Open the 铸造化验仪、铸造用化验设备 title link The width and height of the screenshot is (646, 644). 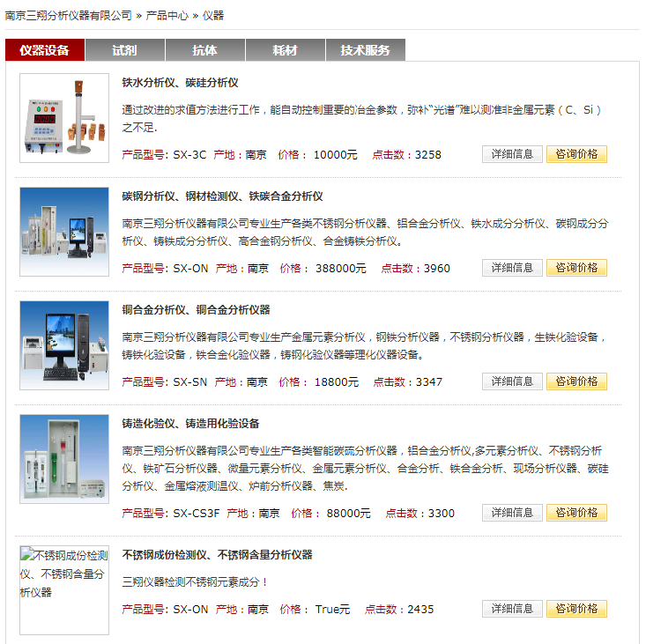tap(190, 423)
